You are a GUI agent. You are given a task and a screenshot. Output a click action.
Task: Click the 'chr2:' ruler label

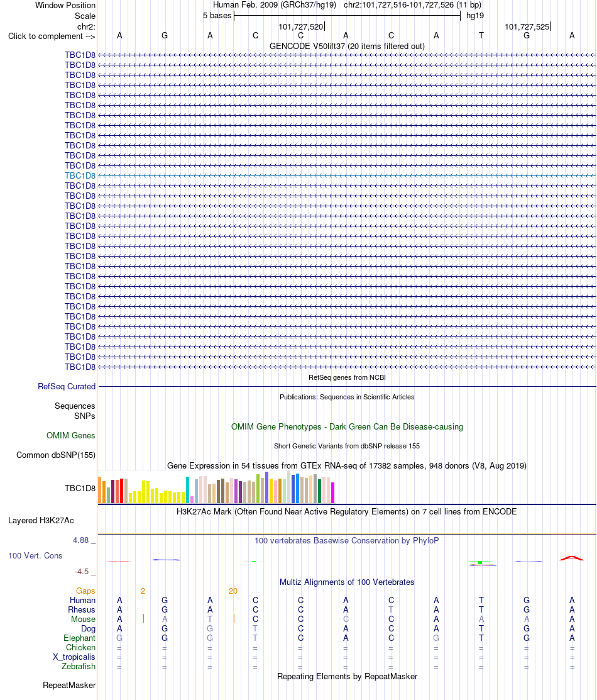tap(86, 26)
